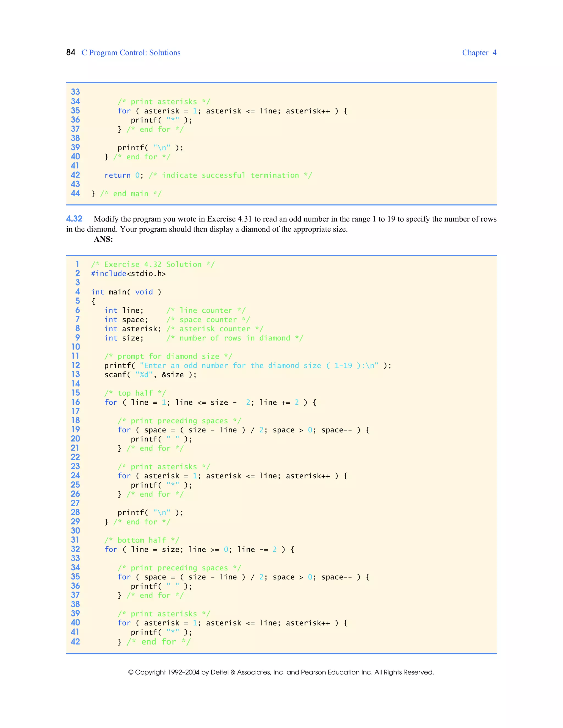This screenshot has height=728, width=563.
Task: Click the 'for ( line = size; line >= 0' line
Action: [200, 550]
